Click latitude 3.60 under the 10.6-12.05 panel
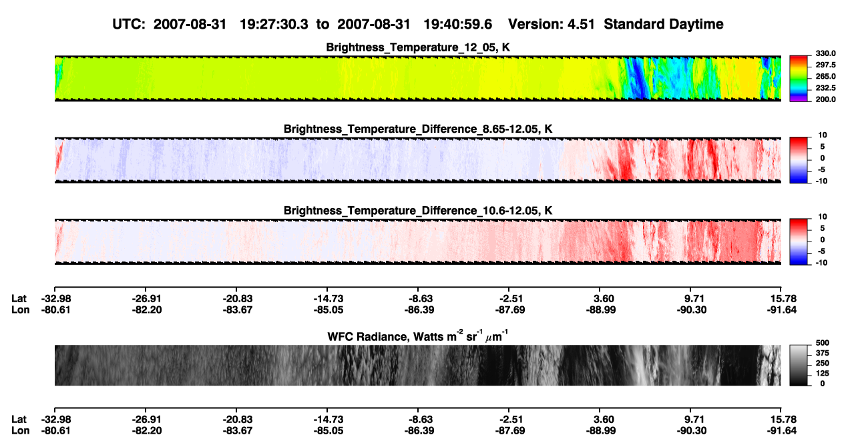 coord(601,299)
